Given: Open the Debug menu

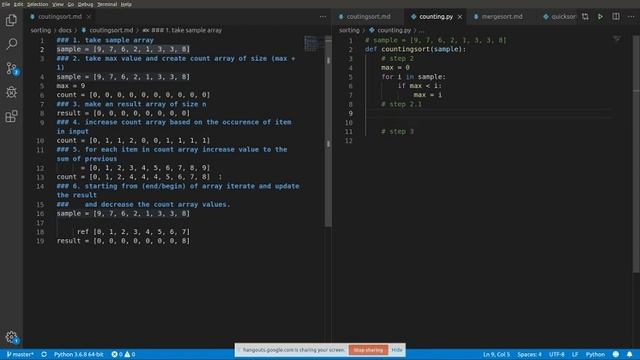Looking at the screenshot, I should click(85, 4).
